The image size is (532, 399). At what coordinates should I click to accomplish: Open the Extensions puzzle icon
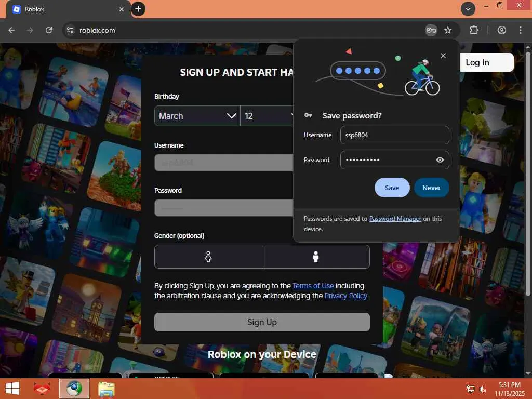474,30
